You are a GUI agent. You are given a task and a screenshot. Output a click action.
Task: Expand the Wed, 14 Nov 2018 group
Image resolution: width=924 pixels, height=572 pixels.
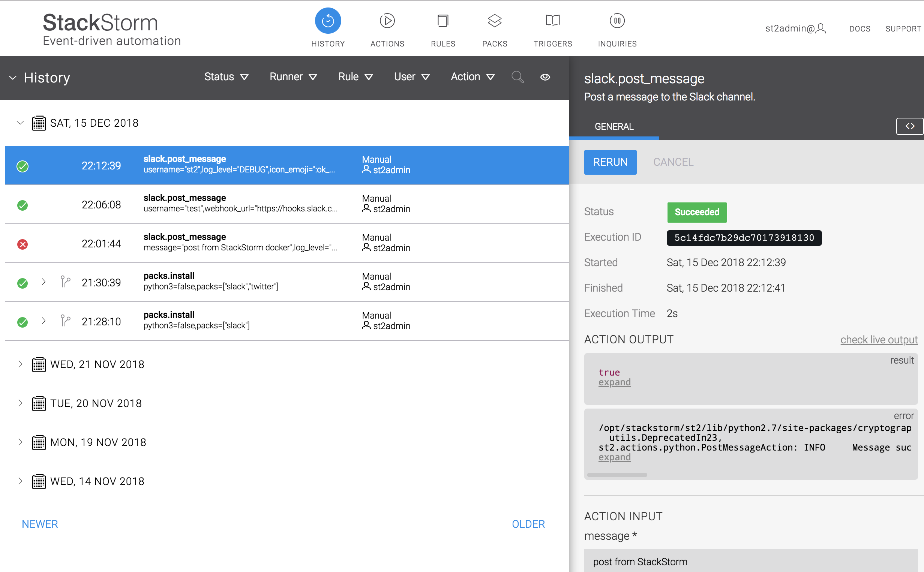(20, 481)
